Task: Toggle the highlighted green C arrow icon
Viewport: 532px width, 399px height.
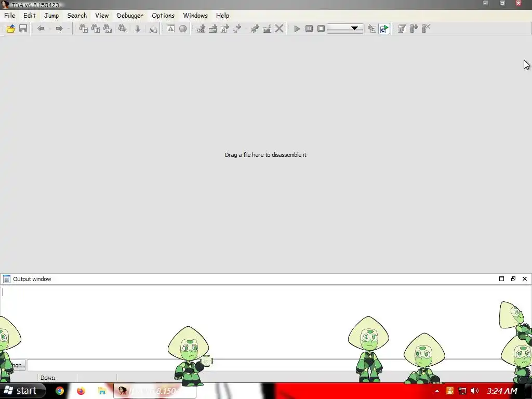Action: (x=384, y=29)
